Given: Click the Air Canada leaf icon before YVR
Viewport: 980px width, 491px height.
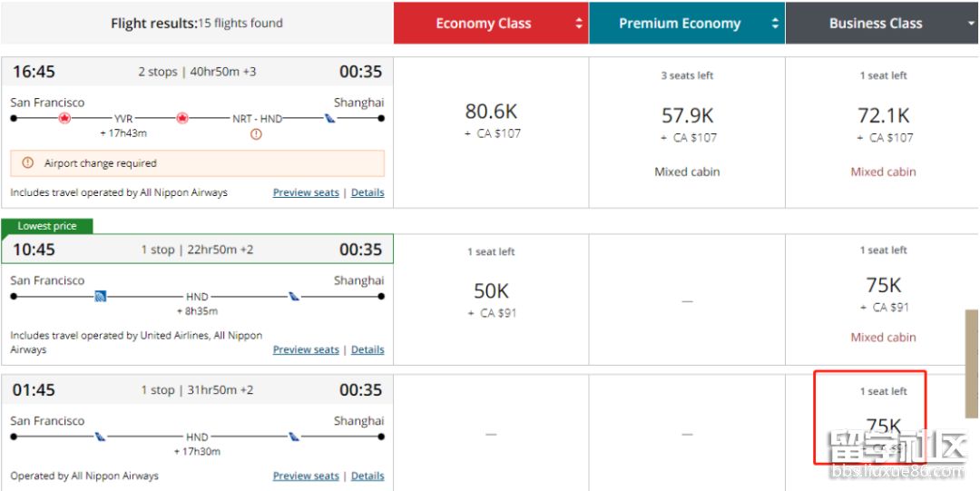Looking at the screenshot, I should 64,118.
